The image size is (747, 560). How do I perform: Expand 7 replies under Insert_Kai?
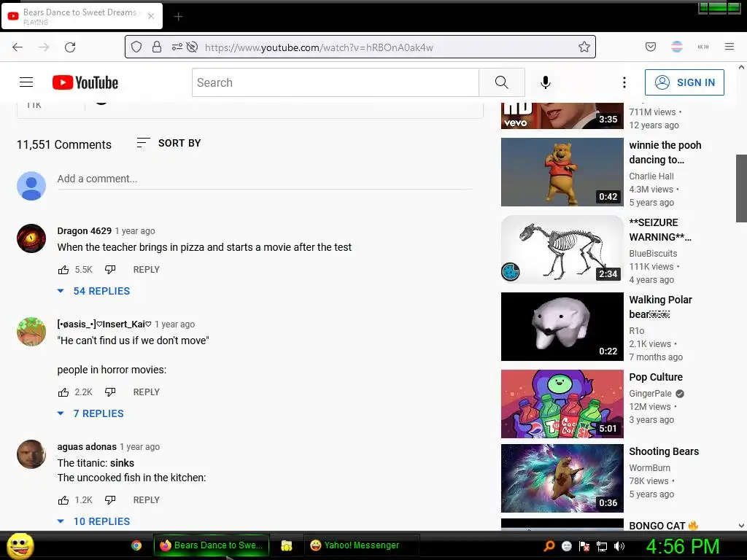[x=90, y=413]
